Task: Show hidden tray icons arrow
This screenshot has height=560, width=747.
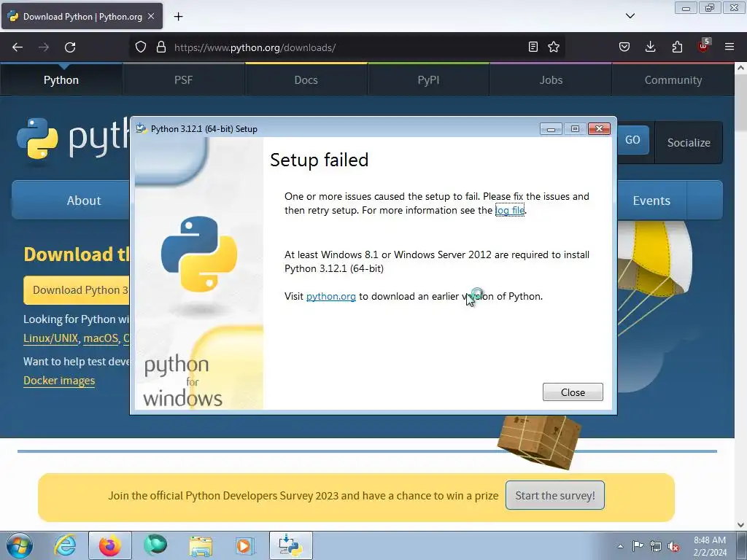Action: [620, 546]
